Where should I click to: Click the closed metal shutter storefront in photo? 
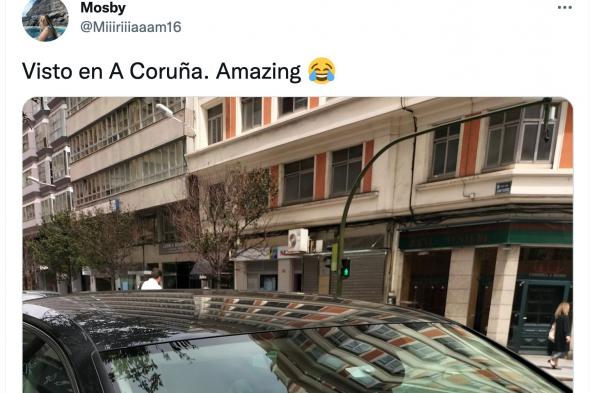pyautogui.click(x=363, y=274)
